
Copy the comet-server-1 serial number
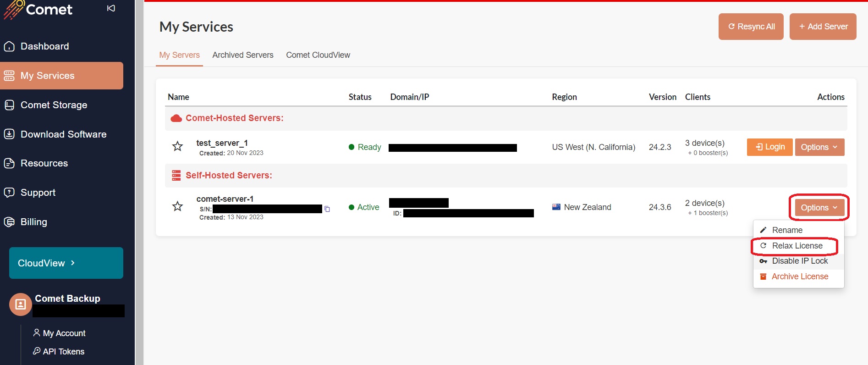[x=327, y=209]
